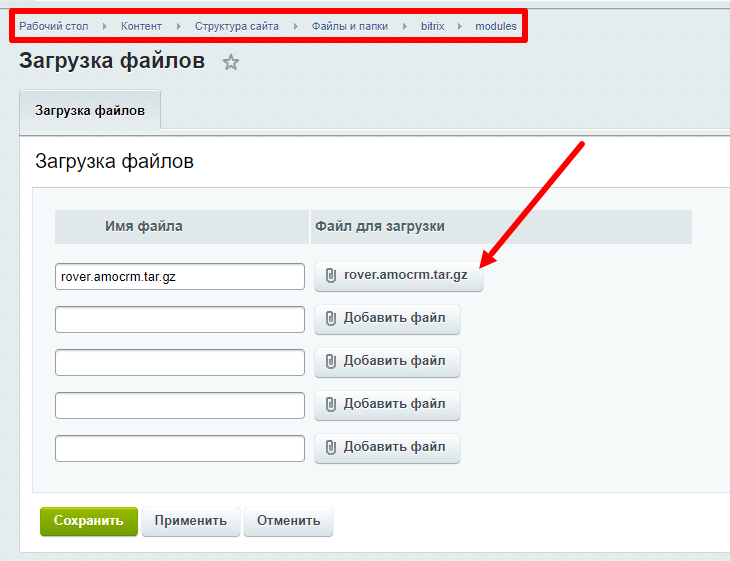Open the bitrix folder breadcrumb
The width and height of the screenshot is (730, 561).
click(433, 26)
